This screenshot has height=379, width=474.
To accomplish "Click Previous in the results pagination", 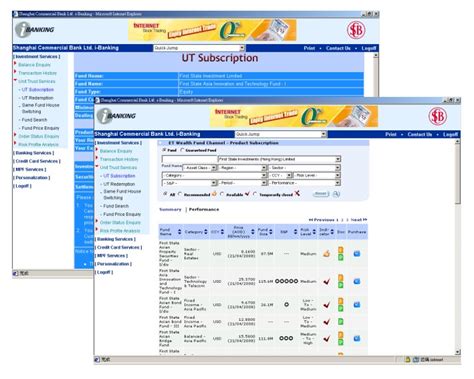I will pos(322,220).
